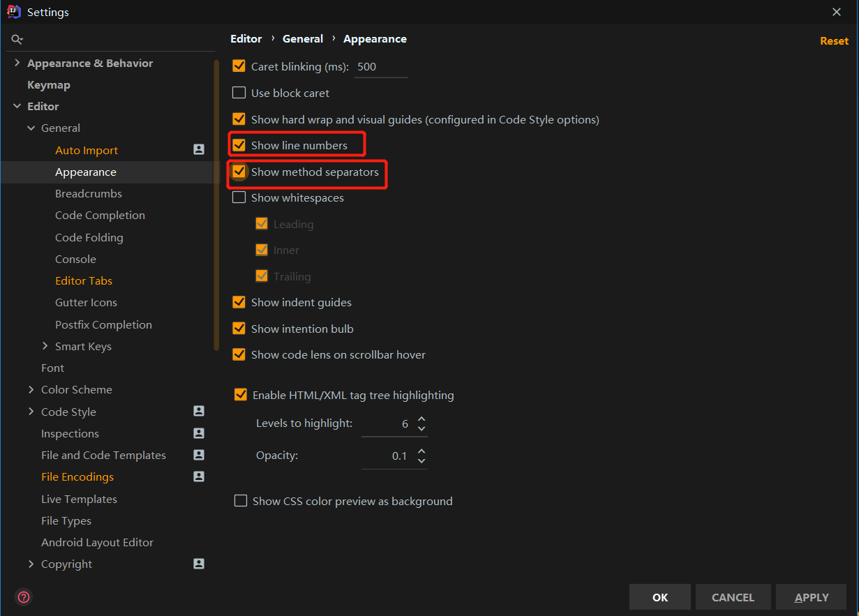The width and height of the screenshot is (859, 616).
Task: Open Live Templates settings
Action: [x=79, y=499]
